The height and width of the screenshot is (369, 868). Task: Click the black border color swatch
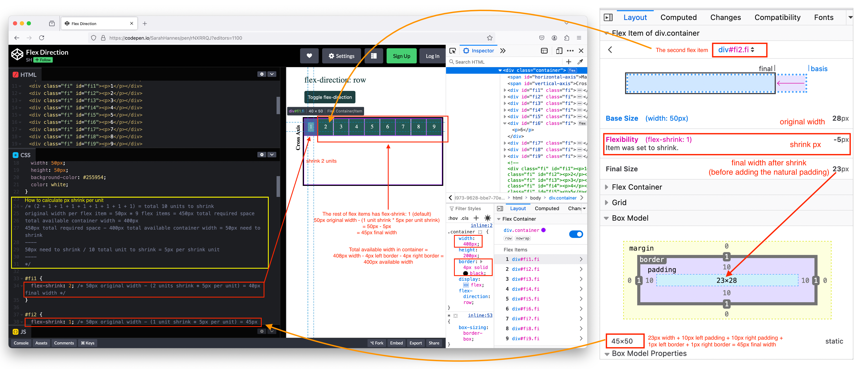click(465, 273)
